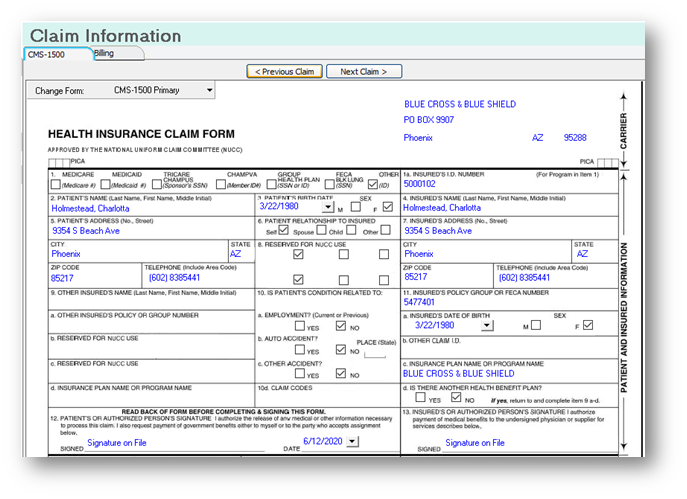Uncheck other accident NO box
Viewport: 687px width, 499px height.
point(341,373)
